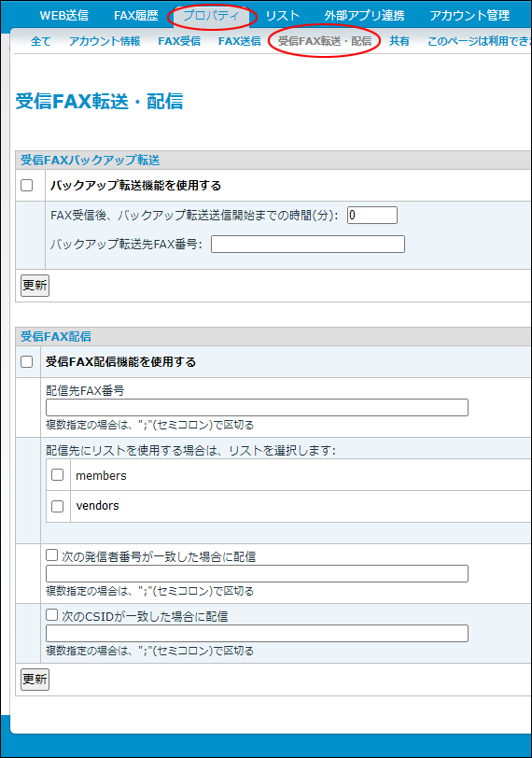Image resolution: width=532 pixels, height=758 pixels.
Task: Open the WEB送信 tab
Action: click(63, 16)
